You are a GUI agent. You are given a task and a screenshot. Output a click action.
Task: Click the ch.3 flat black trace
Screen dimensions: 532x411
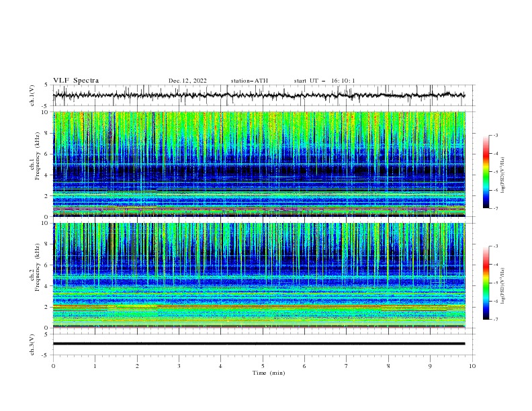(259, 344)
